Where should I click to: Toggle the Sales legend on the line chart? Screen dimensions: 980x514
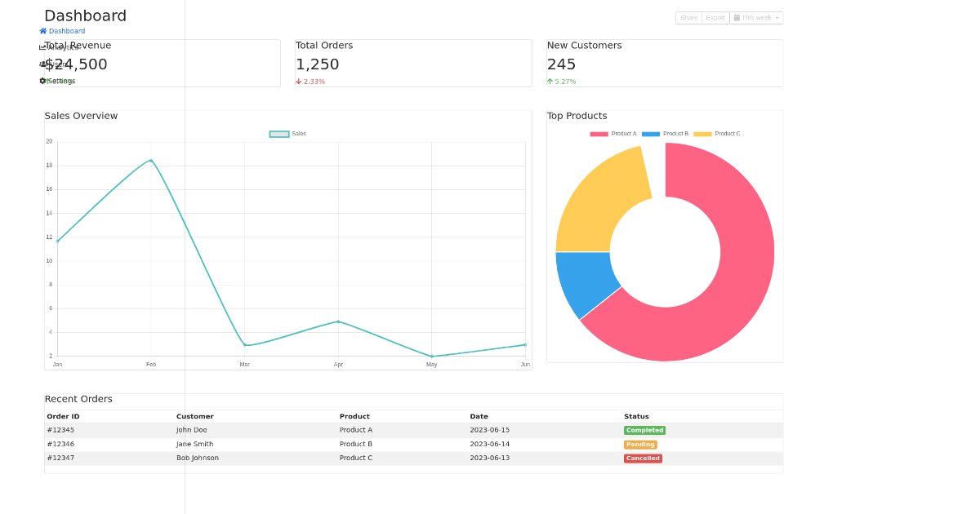click(x=286, y=133)
